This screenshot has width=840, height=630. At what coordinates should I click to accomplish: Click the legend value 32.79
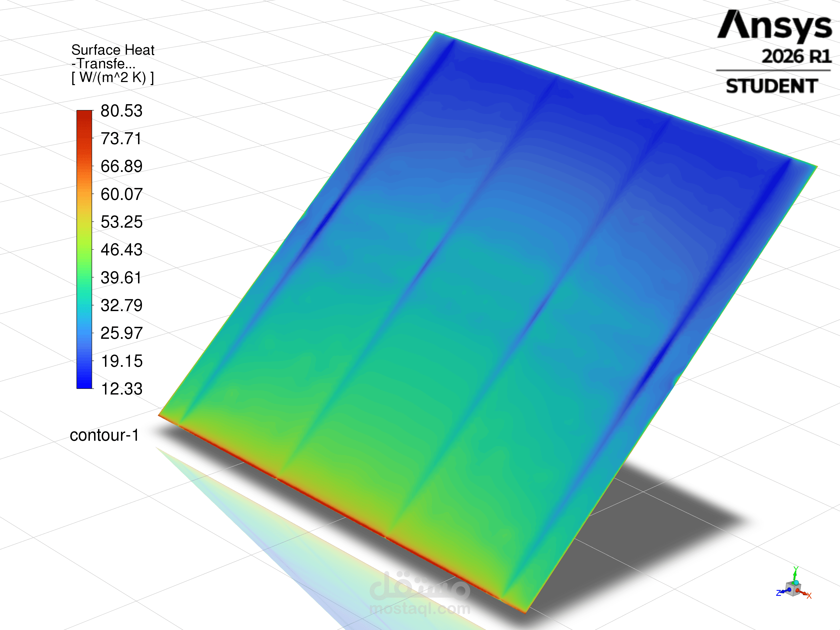pyautogui.click(x=122, y=305)
